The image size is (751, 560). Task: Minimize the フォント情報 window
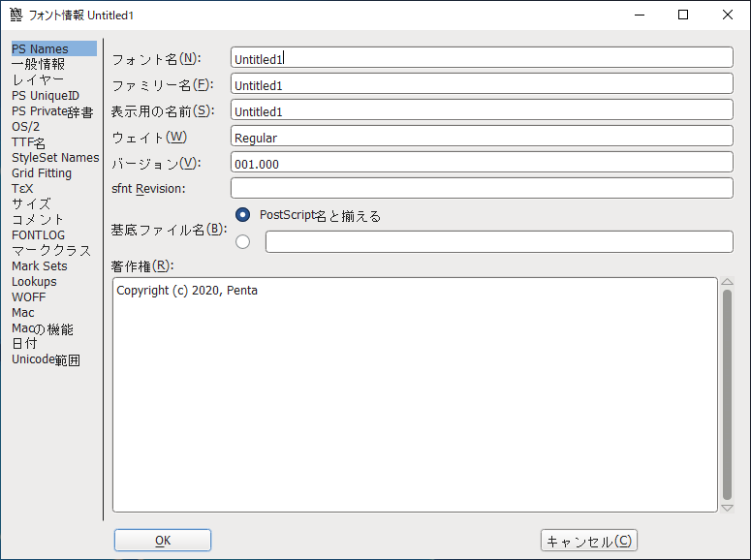(640, 15)
